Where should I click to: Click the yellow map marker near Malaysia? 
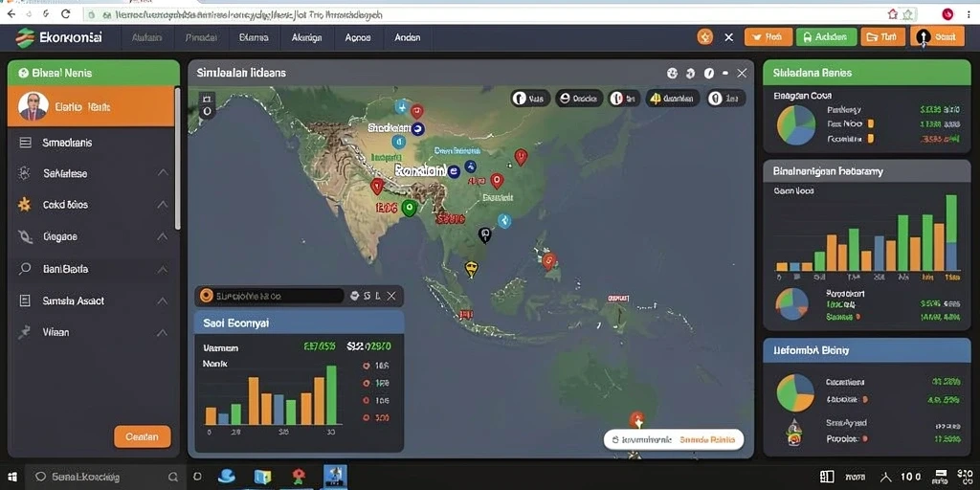coord(471,269)
